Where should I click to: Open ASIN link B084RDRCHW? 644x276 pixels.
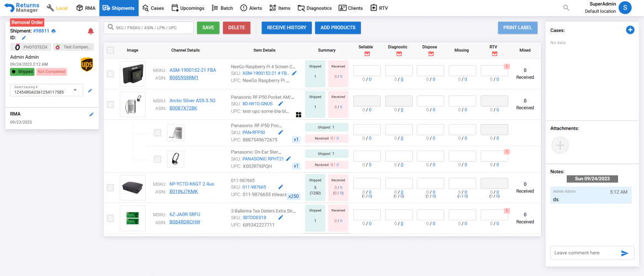[185, 222]
